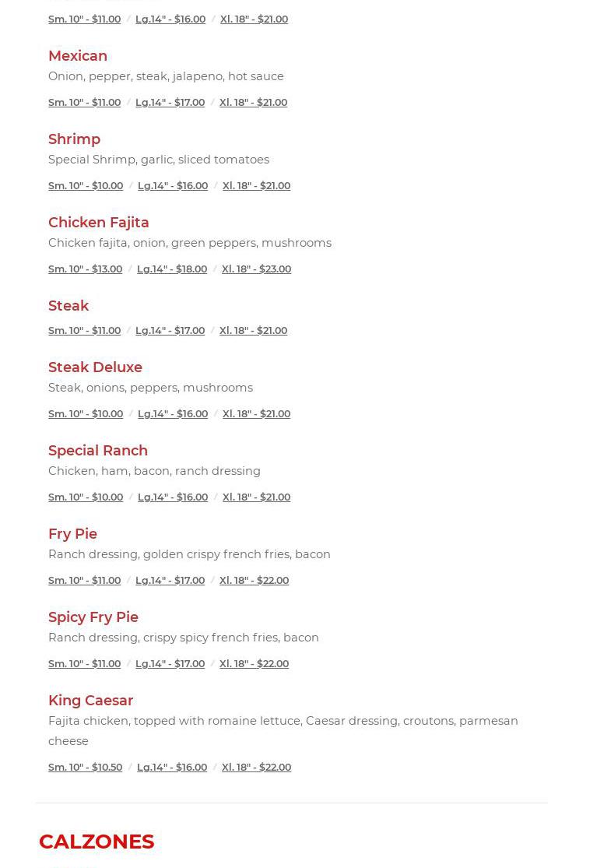Open the Steak pizza title
611x868 pixels.
click(68, 305)
